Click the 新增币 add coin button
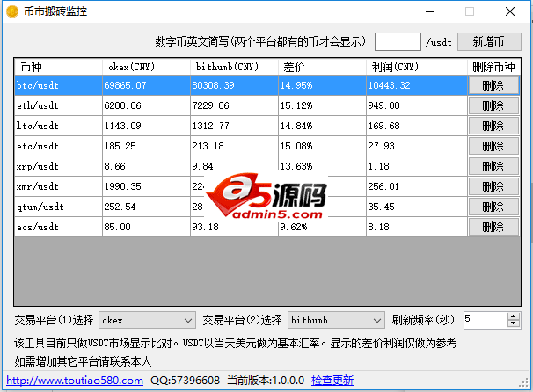This screenshot has height=392, width=533. 489,42
